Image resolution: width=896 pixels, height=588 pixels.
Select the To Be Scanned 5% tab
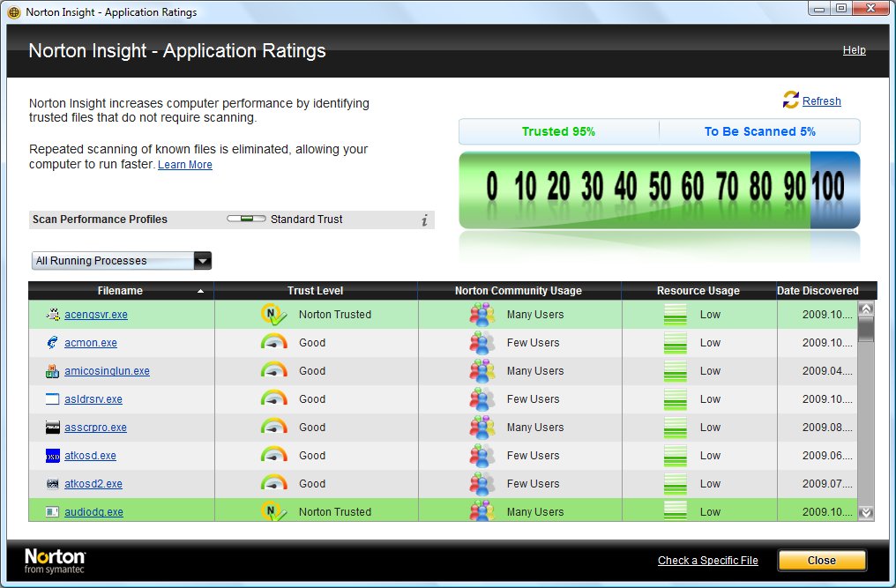click(759, 131)
